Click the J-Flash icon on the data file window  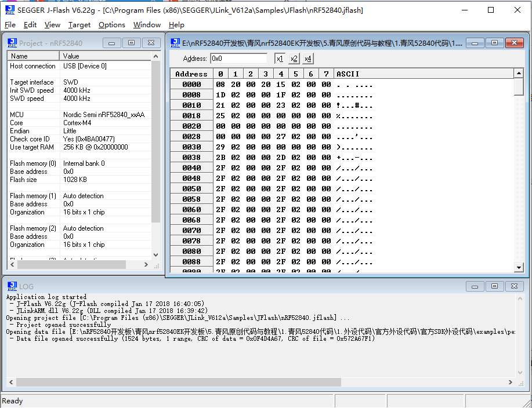click(175, 42)
